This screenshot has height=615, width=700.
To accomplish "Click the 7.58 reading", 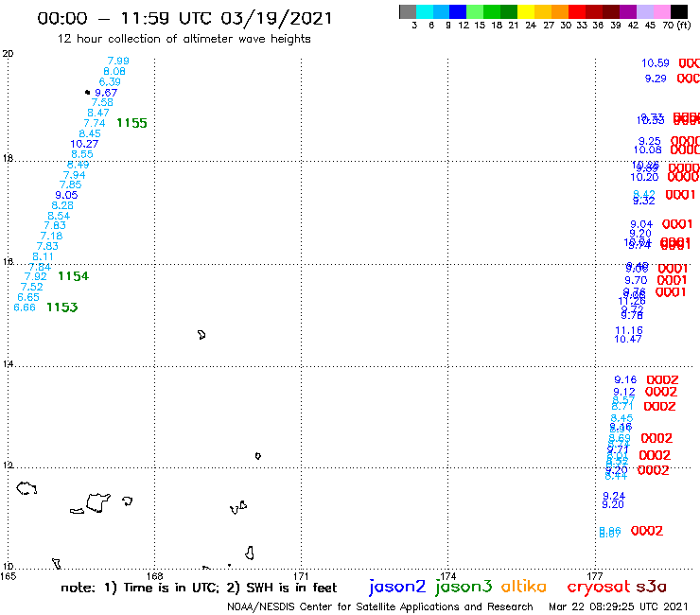I will (x=102, y=102).
